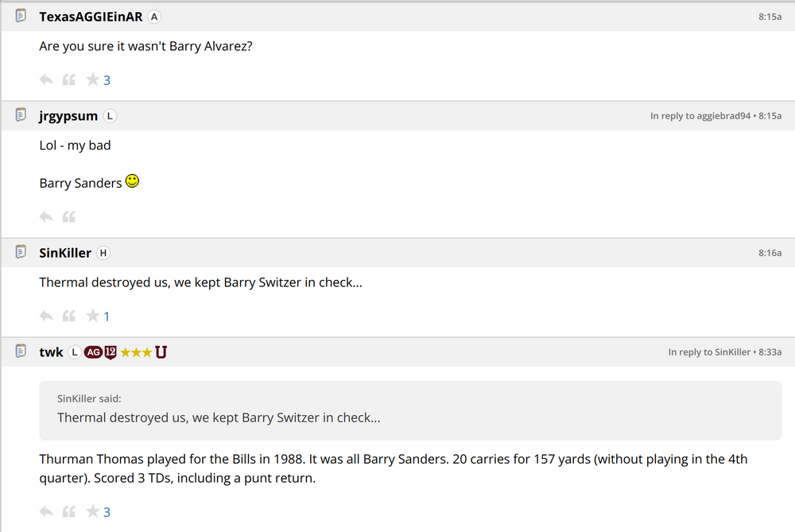Star SinKiller's Thermal post
795x532 pixels.
(x=93, y=316)
